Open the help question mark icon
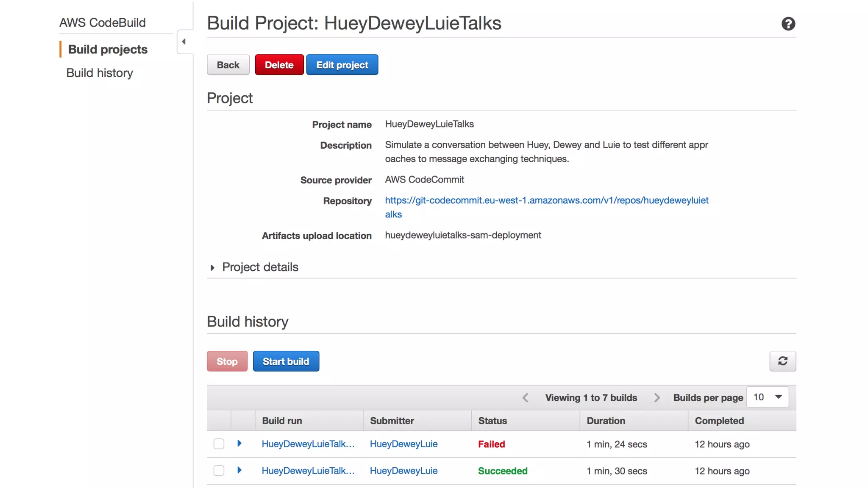This screenshot has width=868, height=488. coord(788,24)
